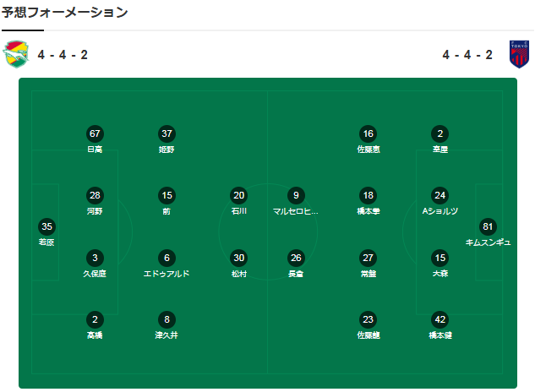Click player number 37 badge
535x392 pixels.
(167, 133)
